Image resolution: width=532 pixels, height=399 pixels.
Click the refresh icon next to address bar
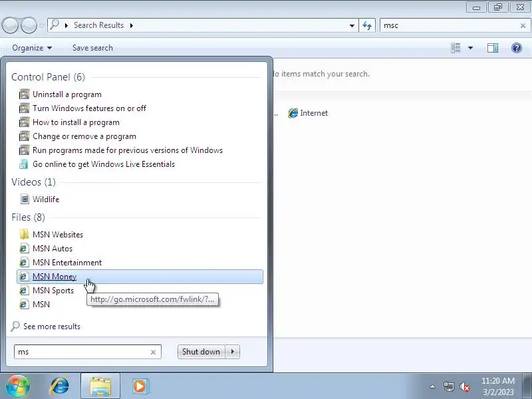pos(367,25)
